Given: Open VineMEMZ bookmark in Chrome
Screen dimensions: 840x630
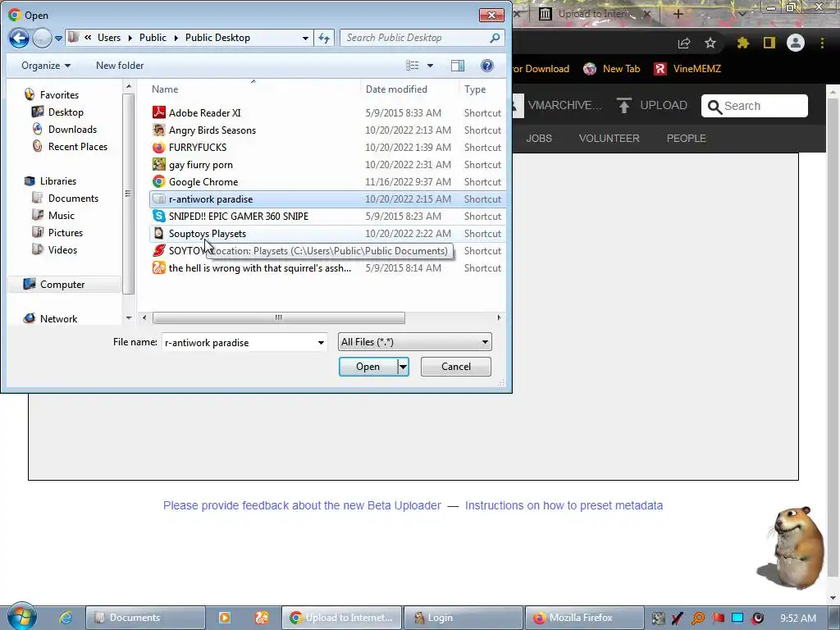Looking at the screenshot, I should [x=687, y=69].
